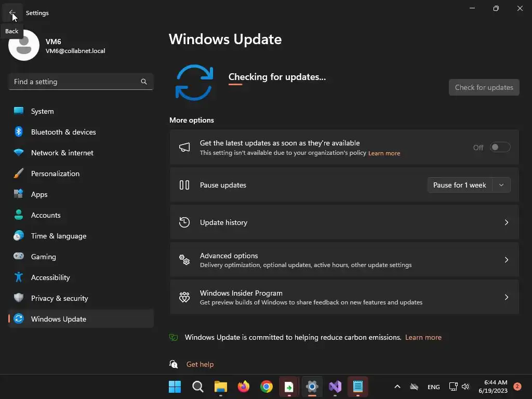Select Privacy & security category

81,298
